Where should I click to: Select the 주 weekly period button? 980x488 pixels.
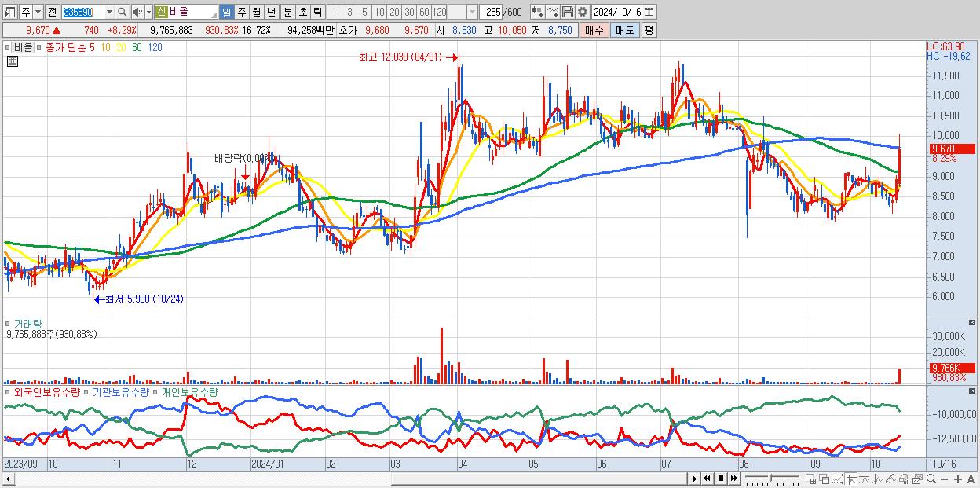click(241, 12)
